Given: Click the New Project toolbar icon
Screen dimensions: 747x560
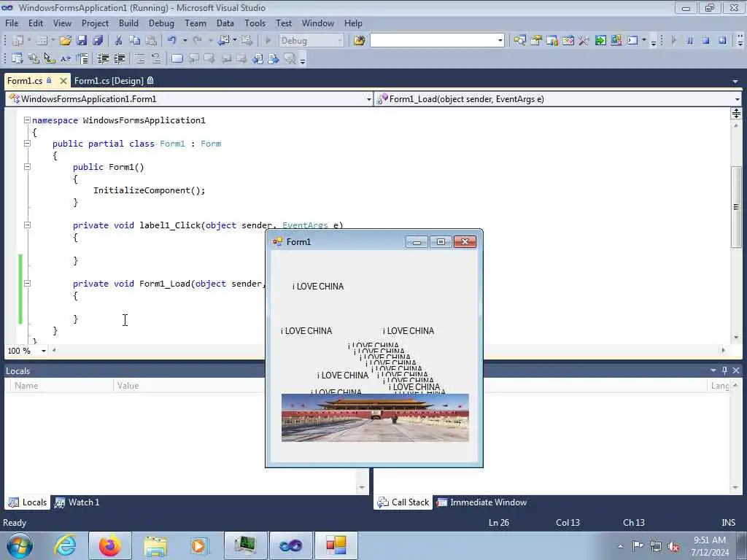Looking at the screenshot, I should tap(18, 41).
